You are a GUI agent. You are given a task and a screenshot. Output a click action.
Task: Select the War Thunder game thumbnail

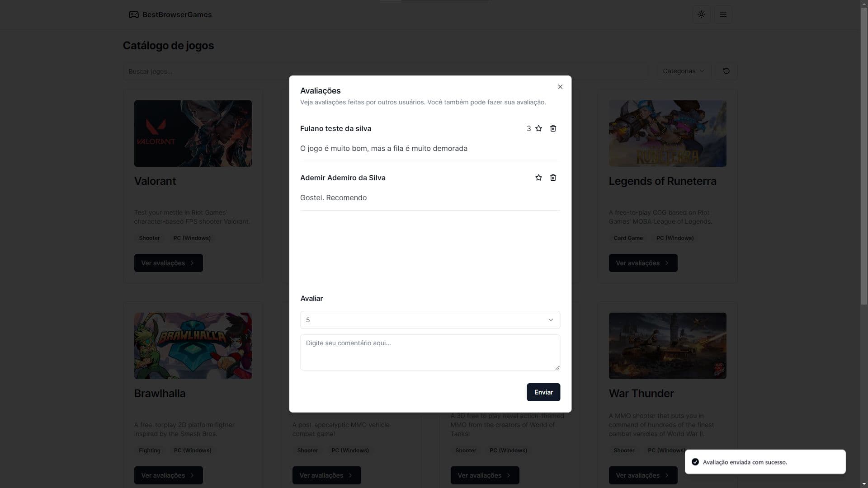click(667, 346)
